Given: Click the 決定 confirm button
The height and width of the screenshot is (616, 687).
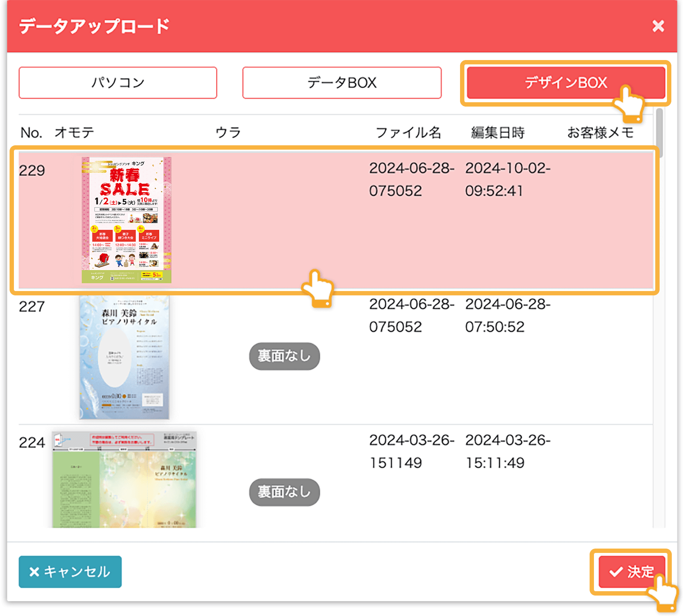Looking at the screenshot, I should point(632,572).
